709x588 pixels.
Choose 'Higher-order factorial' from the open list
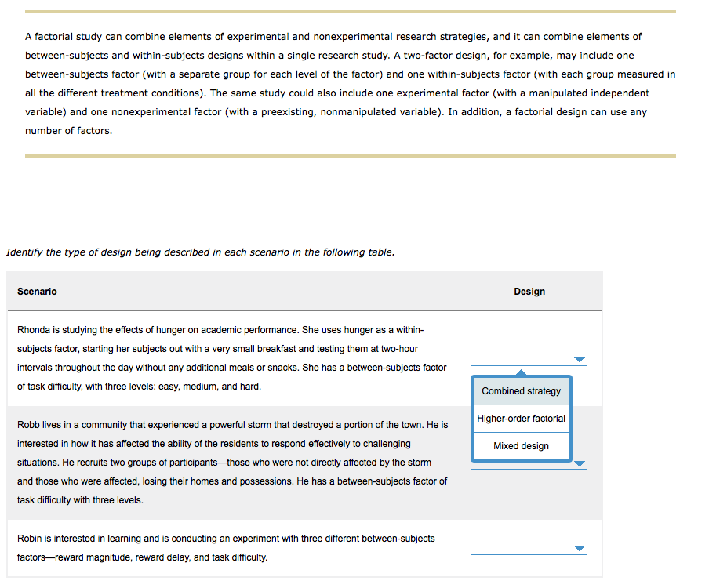[x=521, y=419]
